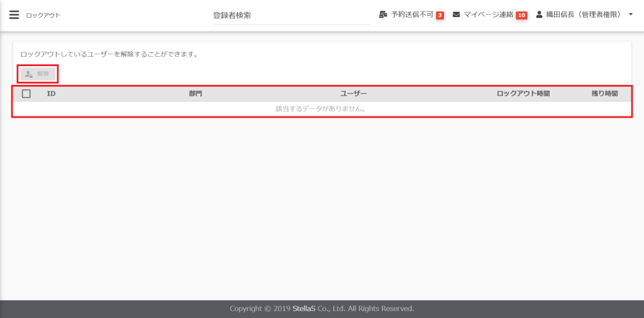The width and height of the screenshot is (644, 318).
Task: Sort by the 残り時間 column header
Action: coord(604,94)
